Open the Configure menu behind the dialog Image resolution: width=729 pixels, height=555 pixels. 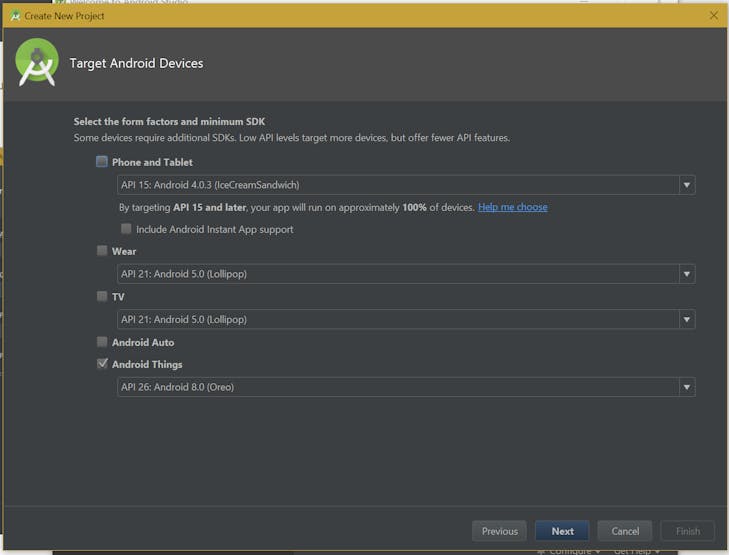[572, 551]
